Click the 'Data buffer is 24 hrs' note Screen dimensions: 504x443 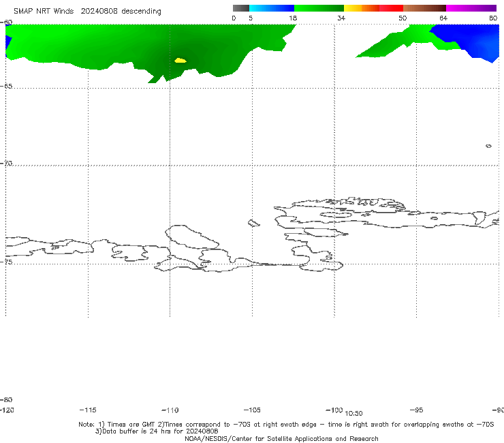(157, 431)
